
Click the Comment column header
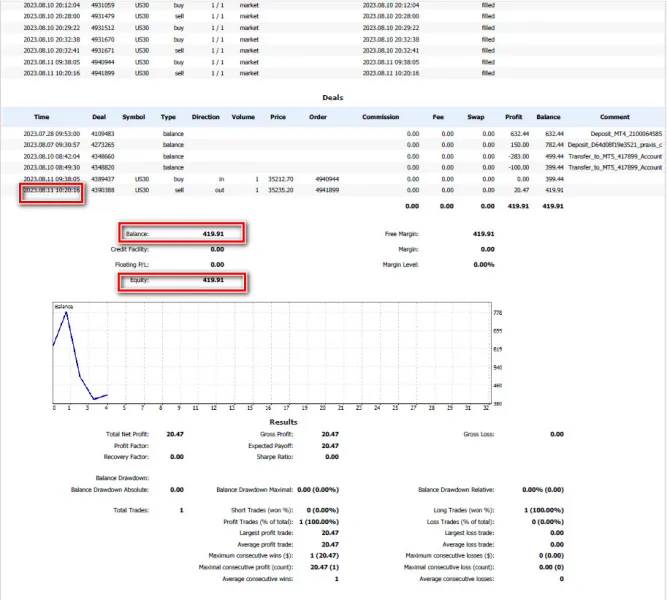615,117
